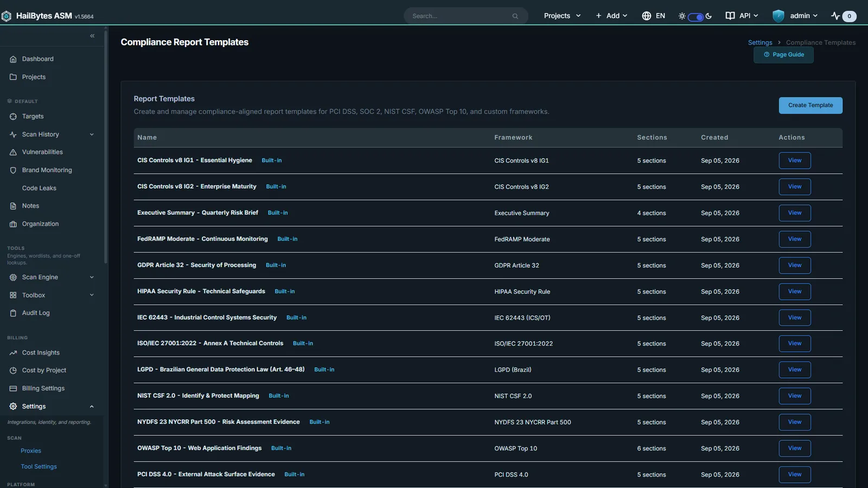The image size is (868, 488).
Task: Click the Cost Insights trend icon
Action: click(x=13, y=352)
